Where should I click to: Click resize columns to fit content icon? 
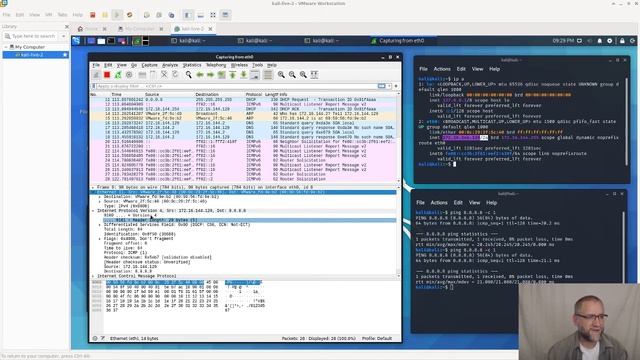click(x=314, y=75)
